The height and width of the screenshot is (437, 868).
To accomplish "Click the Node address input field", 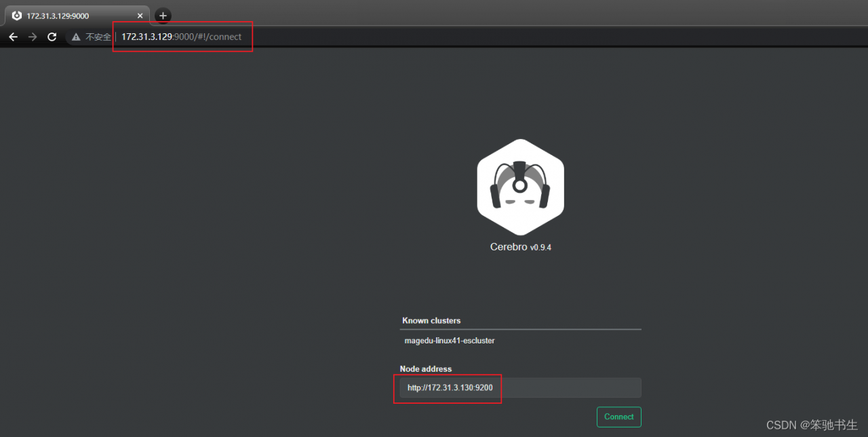I will 520,387.
